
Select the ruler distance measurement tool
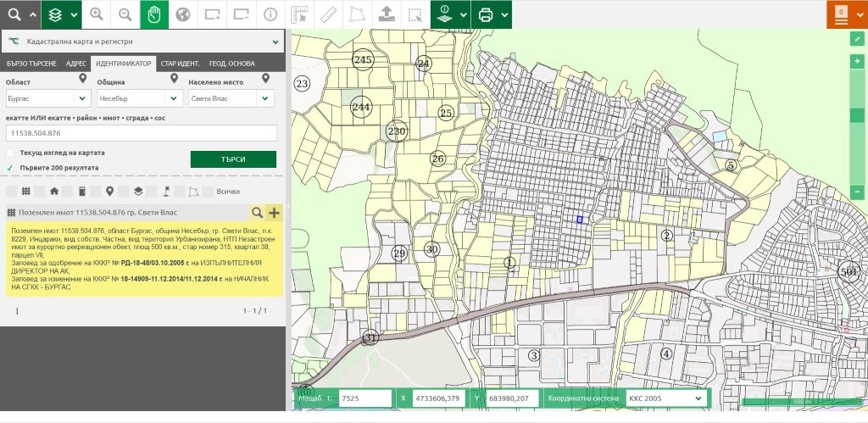(328, 14)
